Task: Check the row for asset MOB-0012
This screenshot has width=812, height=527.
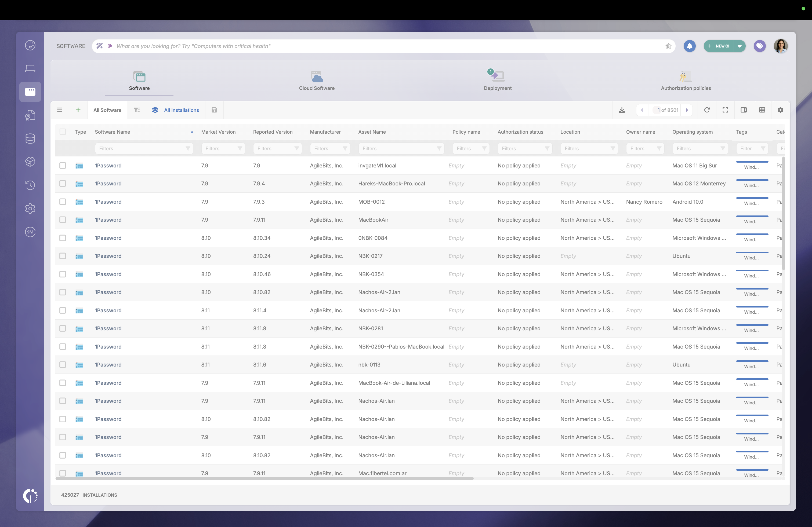Action: 63,202
